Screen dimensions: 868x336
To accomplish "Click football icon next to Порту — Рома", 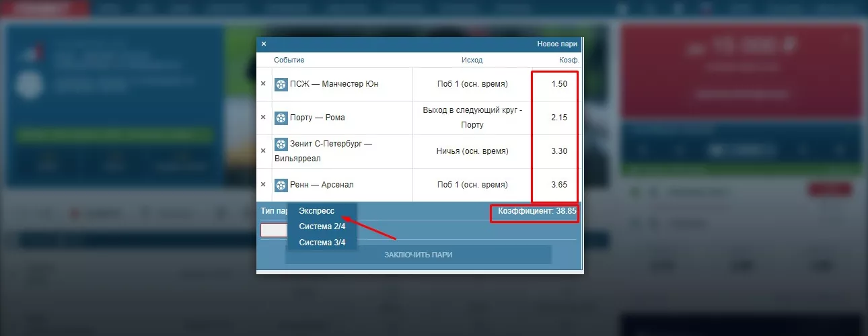I will (x=281, y=118).
